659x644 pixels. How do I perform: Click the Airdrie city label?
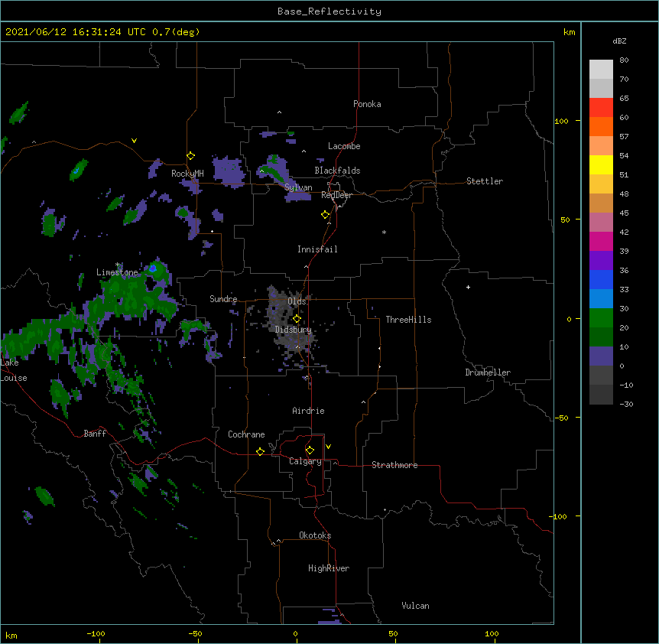point(309,411)
